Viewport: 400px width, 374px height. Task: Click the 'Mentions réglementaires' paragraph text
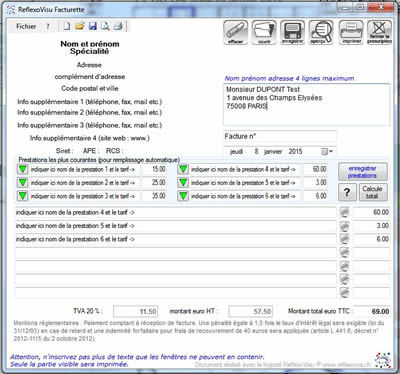coord(199,331)
